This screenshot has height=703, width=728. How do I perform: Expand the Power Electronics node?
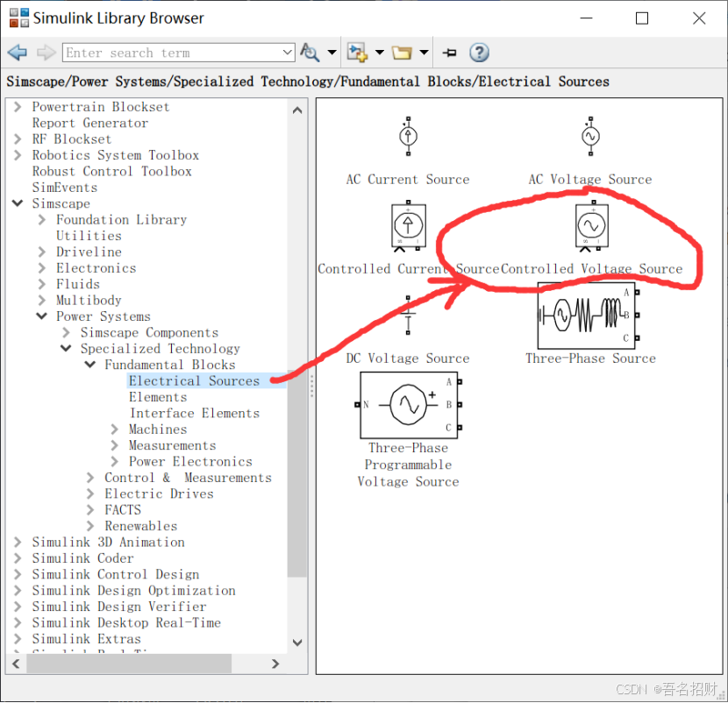point(114,461)
